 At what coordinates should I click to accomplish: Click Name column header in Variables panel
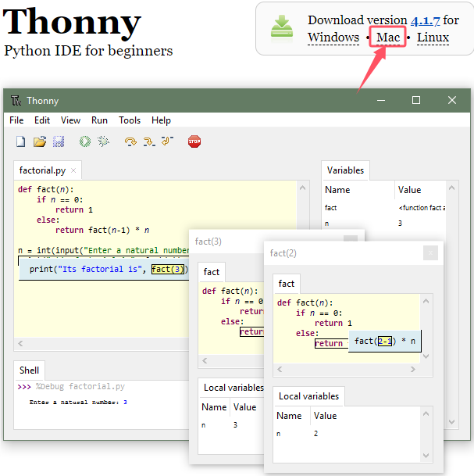358,190
